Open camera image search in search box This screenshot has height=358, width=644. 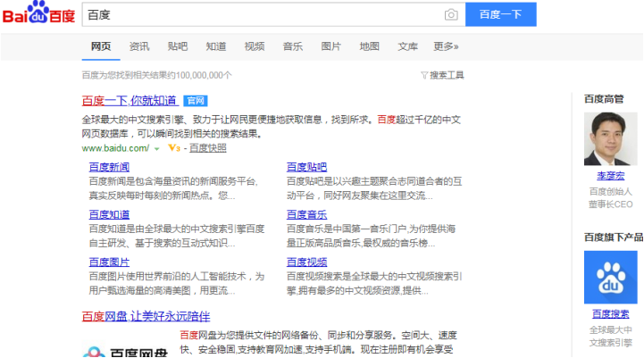[451, 14]
